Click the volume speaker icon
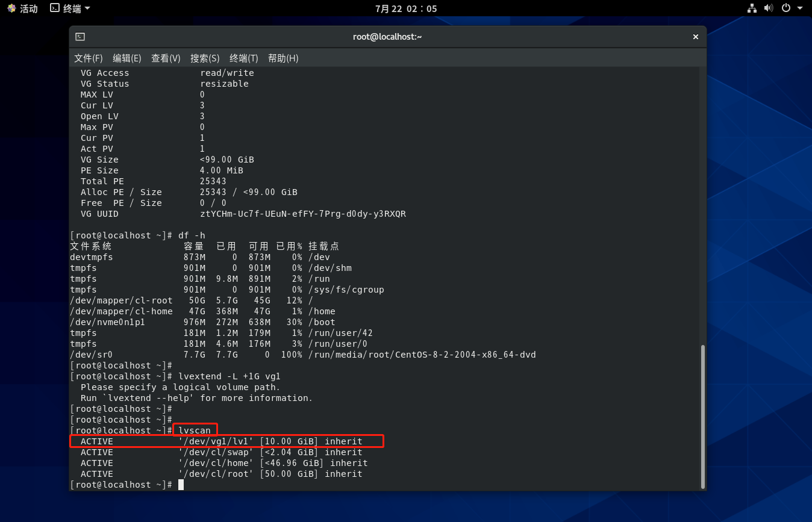This screenshot has height=522, width=812. 769,8
